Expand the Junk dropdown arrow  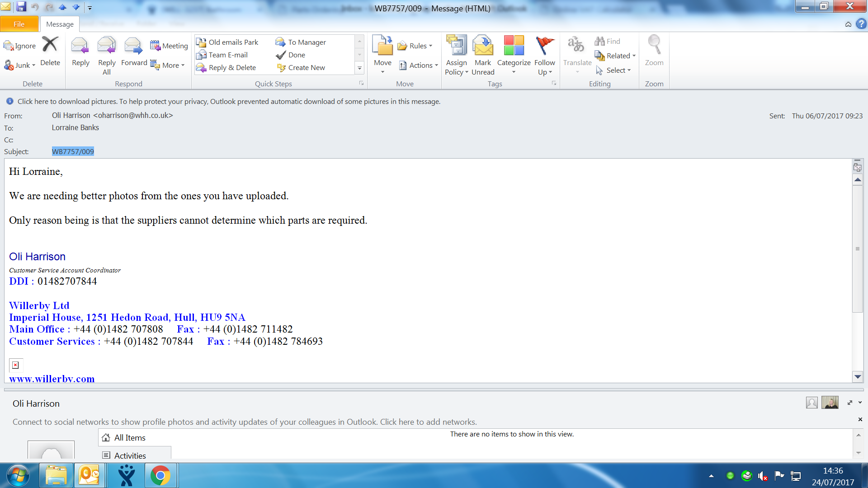tap(33, 66)
